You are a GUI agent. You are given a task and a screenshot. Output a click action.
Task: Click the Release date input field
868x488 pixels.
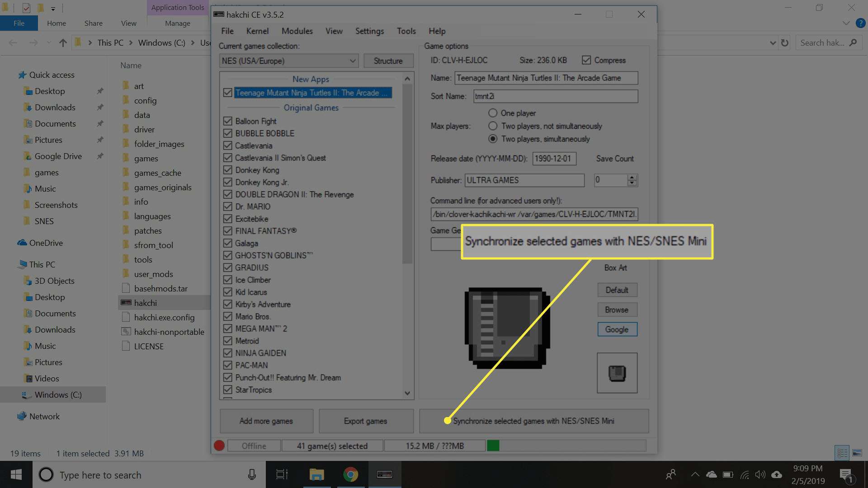pos(554,159)
